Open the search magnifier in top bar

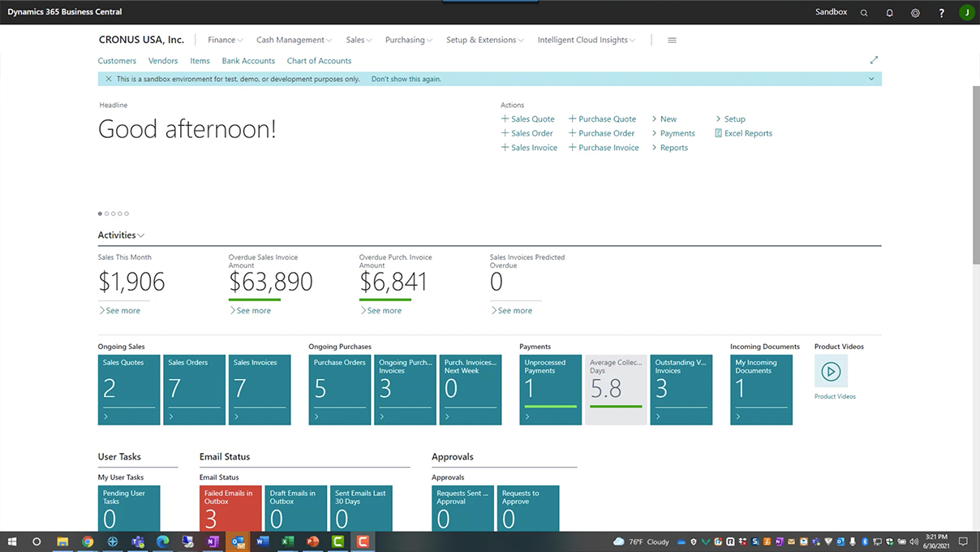tap(864, 13)
